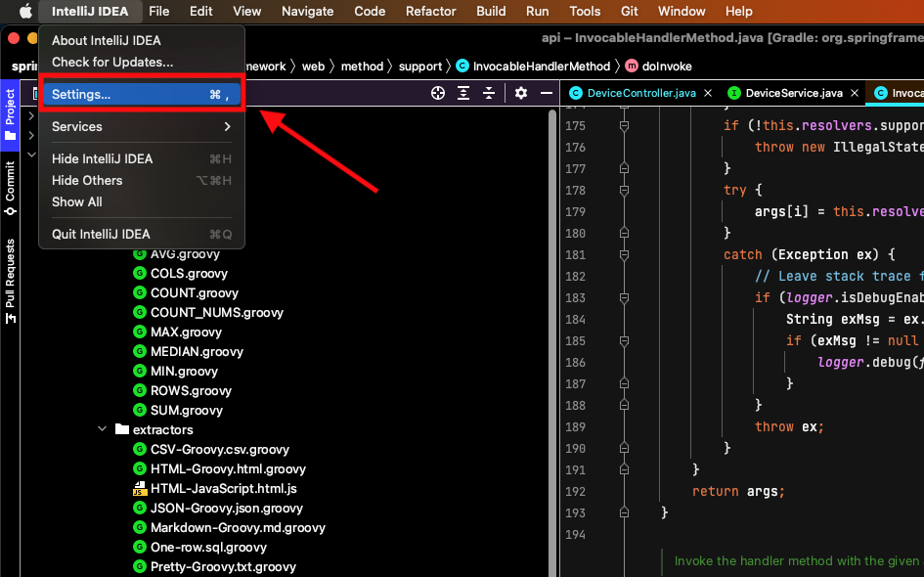
Task: Click the Select Opened File crosshair icon
Action: coord(438,93)
